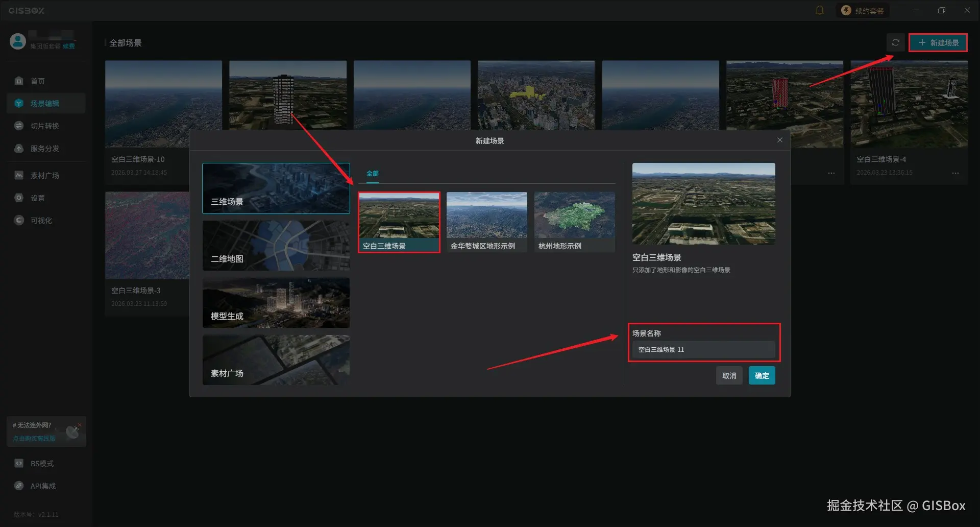This screenshot has height=527, width=980.
Task: Click the #无法连外网? banner text
Action: [x=32, y=425]
